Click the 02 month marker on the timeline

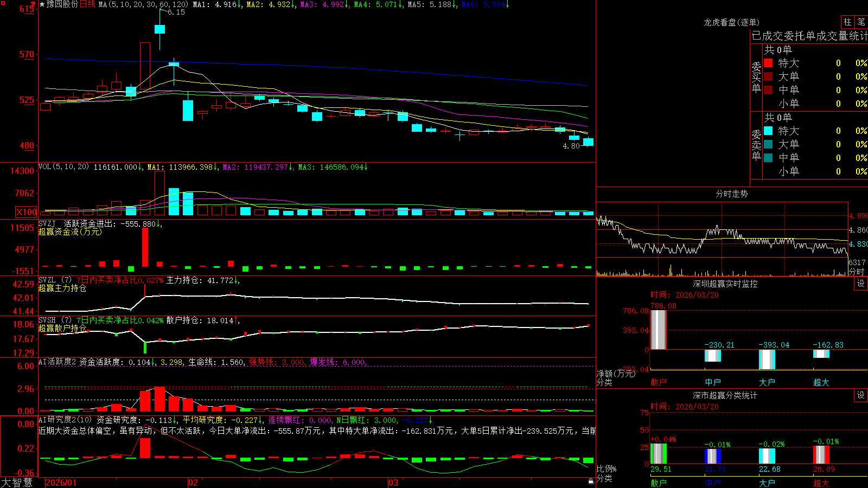193,483
